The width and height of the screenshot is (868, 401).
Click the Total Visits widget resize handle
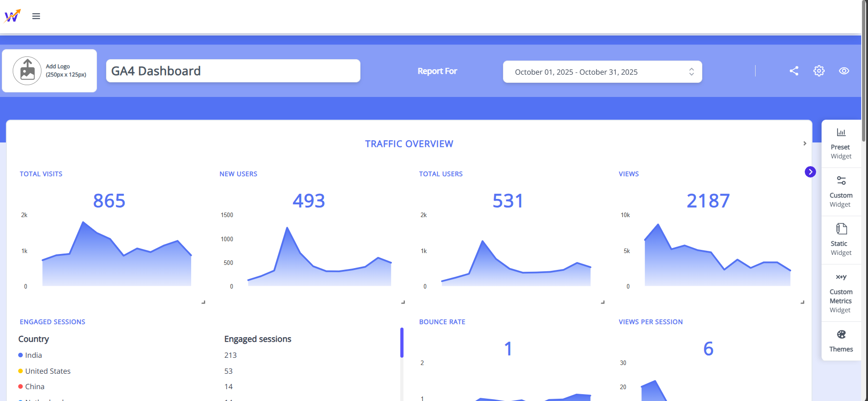click(x=203, y=302)
